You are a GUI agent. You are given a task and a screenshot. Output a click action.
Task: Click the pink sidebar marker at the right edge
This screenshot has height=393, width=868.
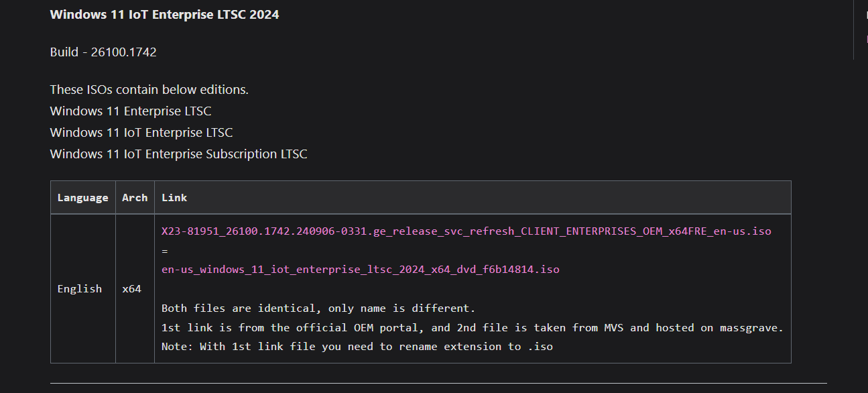point(867,39)
